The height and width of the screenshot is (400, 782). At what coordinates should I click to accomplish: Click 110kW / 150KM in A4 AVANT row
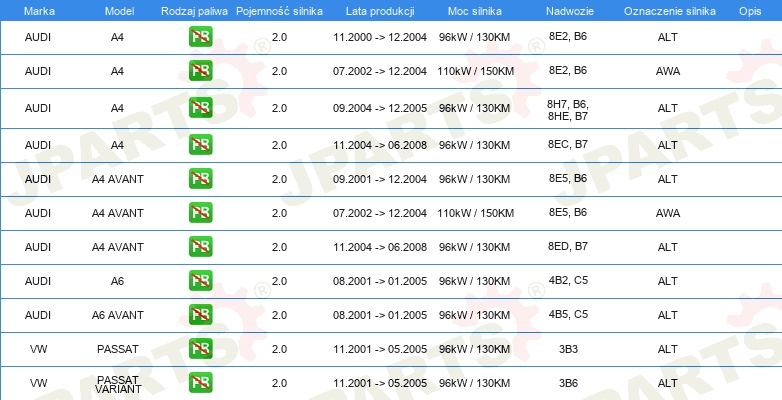[475, 213]
